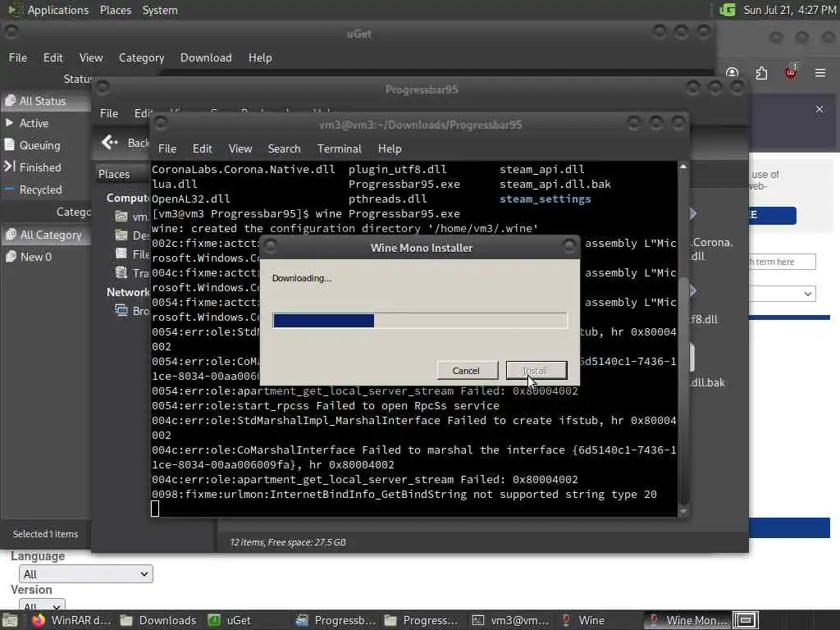Open Firefox extensions puzzle icon

tap(761, 72)
